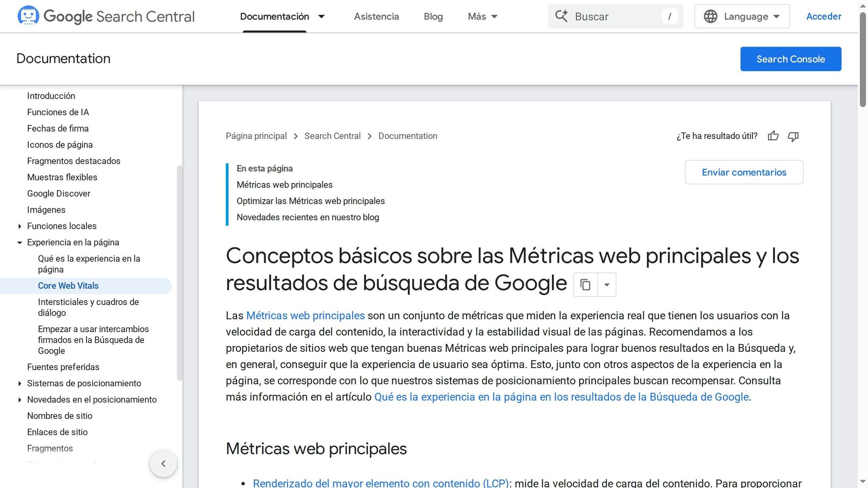The width and height of the screenshot is (868, 488).
Task: Click the Search Central breadcrumb
Action: (x=332, y=136)
